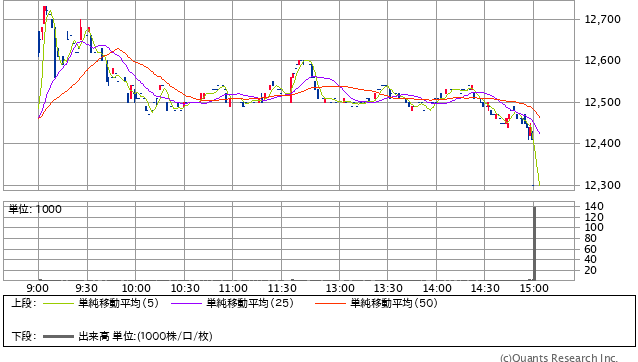The image size is (638, 362).
Task: Click the 出来高 単位:(1000株/口/枚) legend text
Action: pyautogui.click(x=145, y=336)
